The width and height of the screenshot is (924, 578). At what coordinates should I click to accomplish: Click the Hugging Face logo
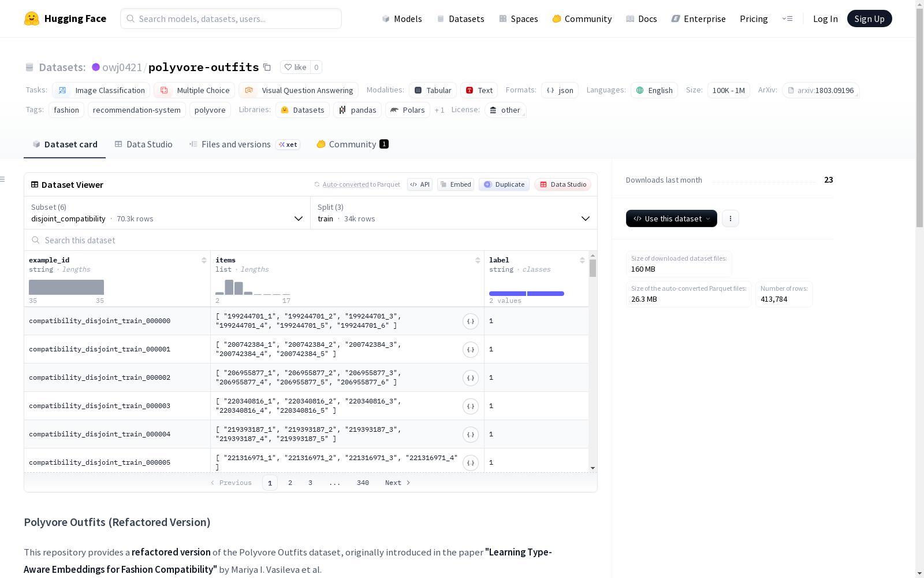pos(65,18)
